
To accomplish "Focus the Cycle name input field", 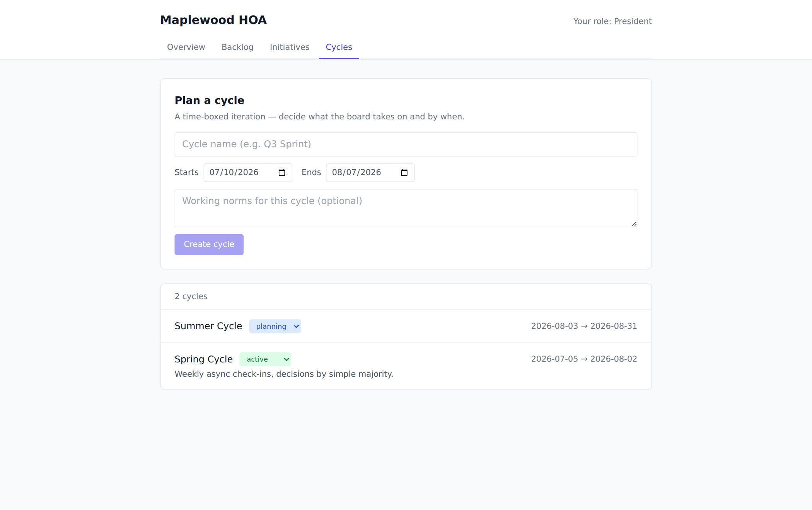I will 406,144.
